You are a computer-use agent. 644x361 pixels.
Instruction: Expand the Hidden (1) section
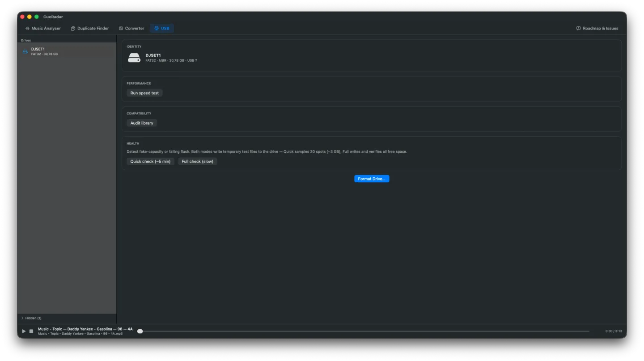[31, 318]
